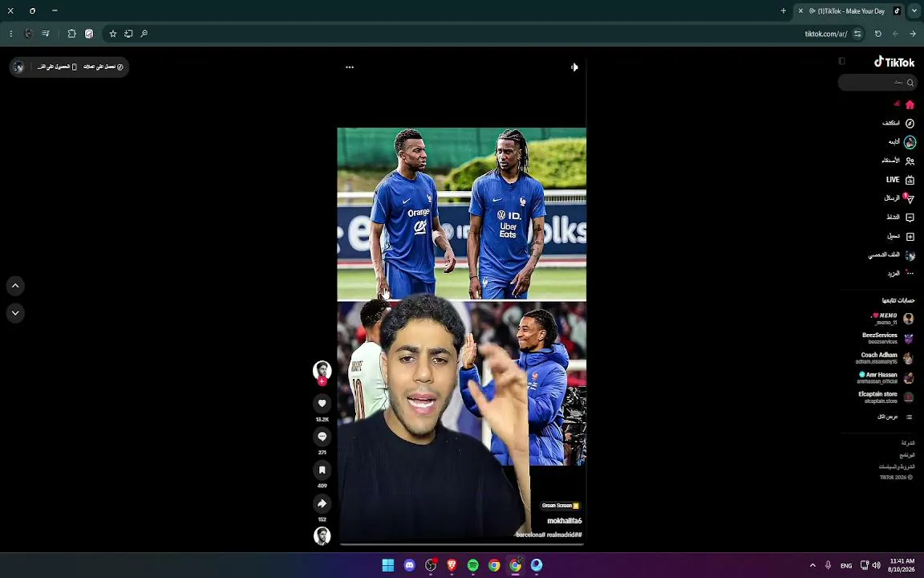
Task: Open the TikTok logo home link
Action: click(894, 62)
